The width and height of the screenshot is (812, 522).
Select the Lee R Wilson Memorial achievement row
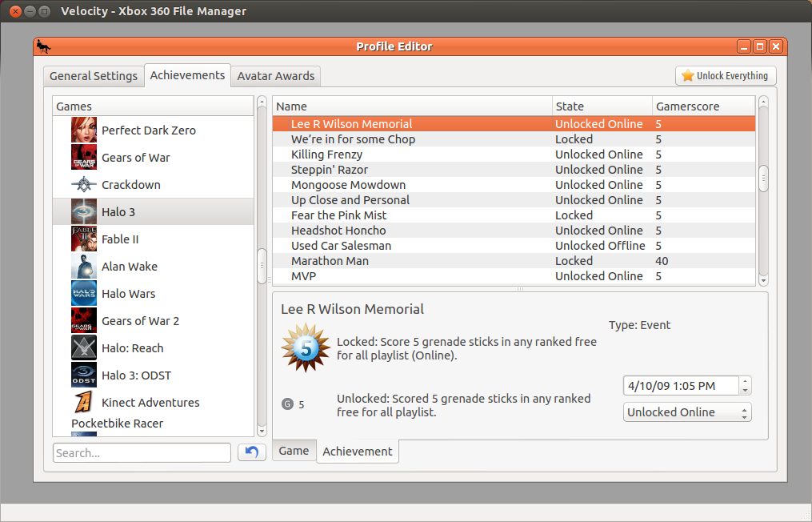coord(514,124)
